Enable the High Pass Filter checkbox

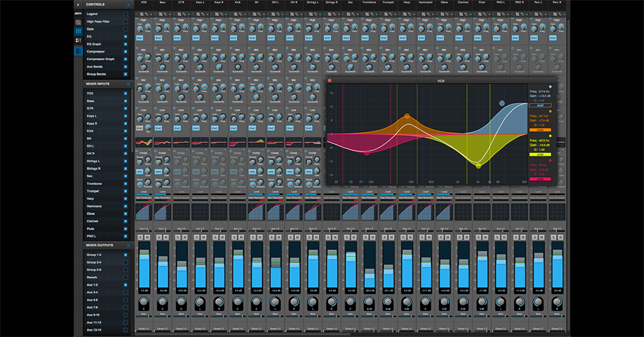tap(127, 21)
